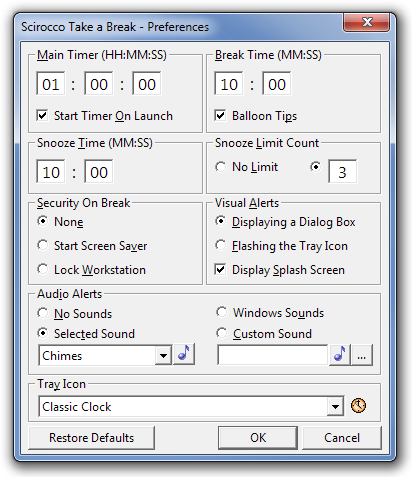
Task: Select Start Screen Saver option
Action: coord(43,245)
